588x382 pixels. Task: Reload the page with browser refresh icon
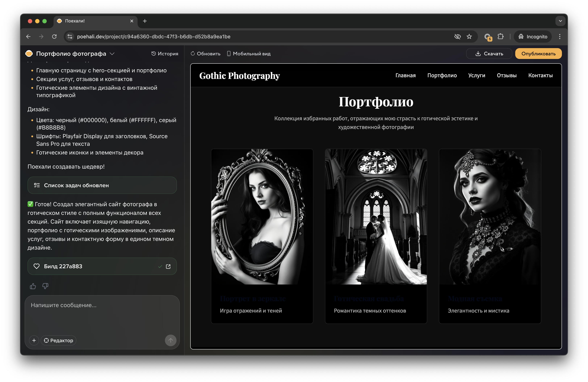54,37
